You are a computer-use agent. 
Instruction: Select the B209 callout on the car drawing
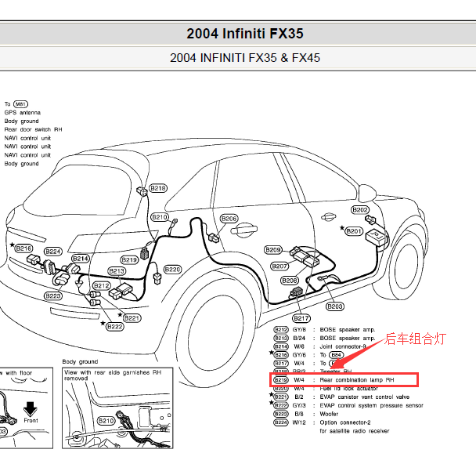click(x=273, y=250)
